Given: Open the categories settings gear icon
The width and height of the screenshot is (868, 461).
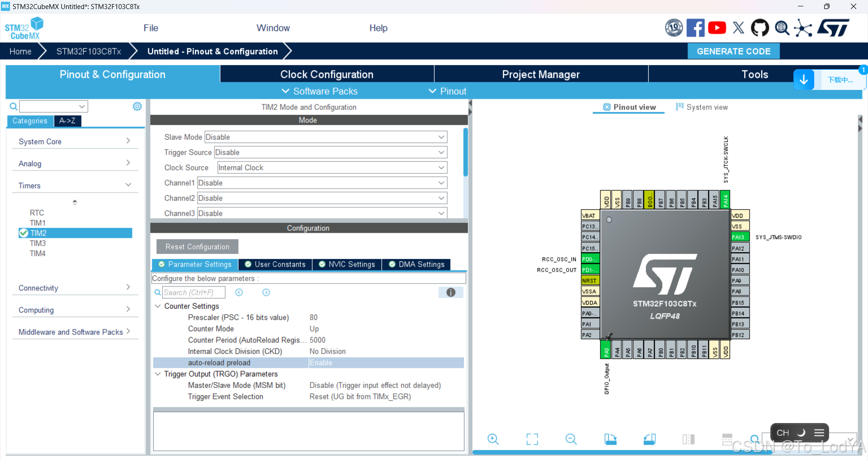Looking at the screenshot, I should [x=137, y=106].
